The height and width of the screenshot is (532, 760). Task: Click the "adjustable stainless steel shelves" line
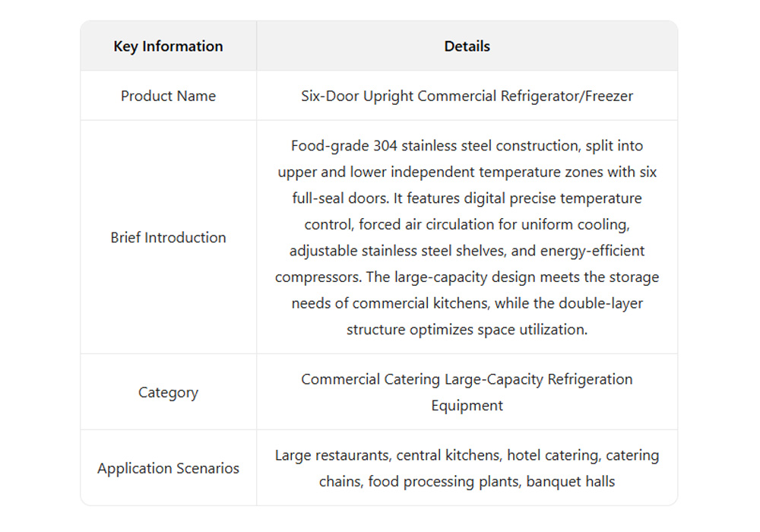point(395,251)
